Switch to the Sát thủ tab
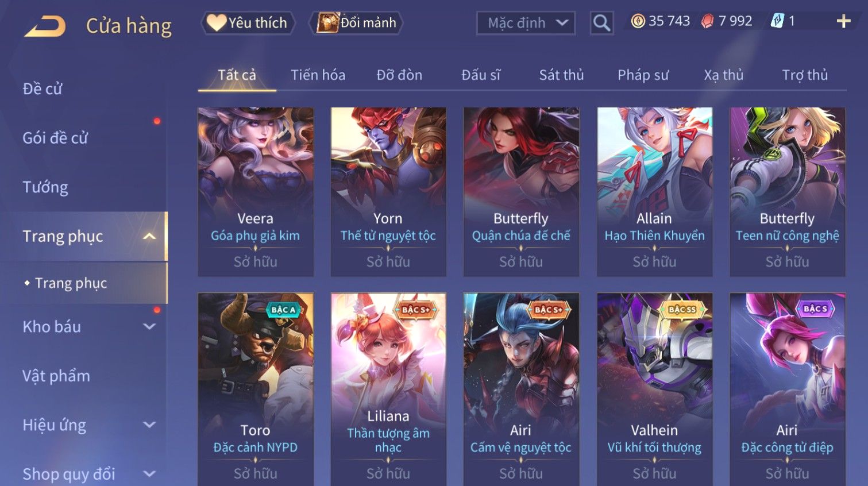 [x=561, y=75]
